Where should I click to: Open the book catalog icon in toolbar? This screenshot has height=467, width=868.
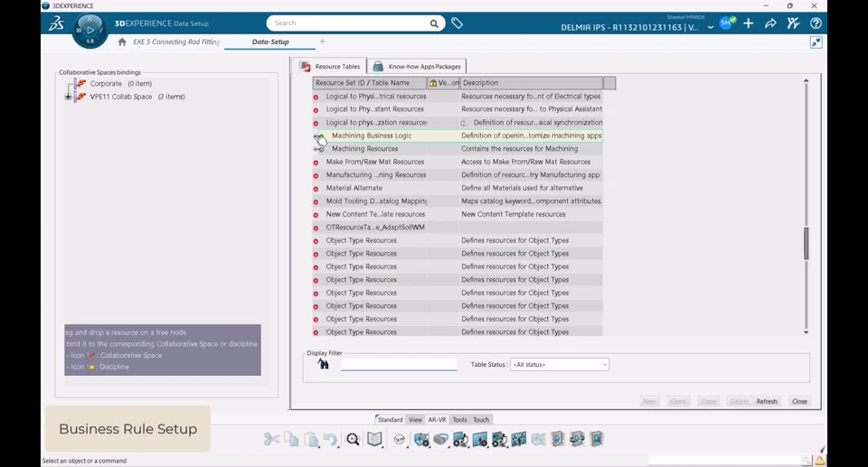click(x=374, y=439)
